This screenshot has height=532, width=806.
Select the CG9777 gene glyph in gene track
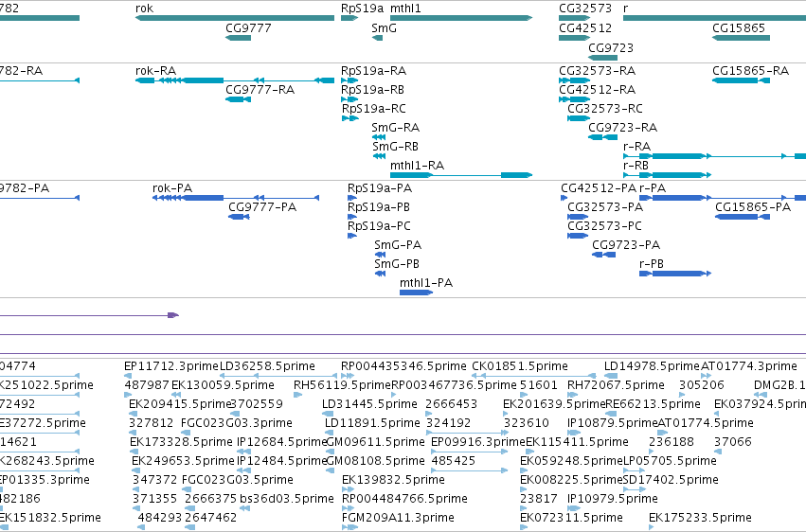(238, 38)
